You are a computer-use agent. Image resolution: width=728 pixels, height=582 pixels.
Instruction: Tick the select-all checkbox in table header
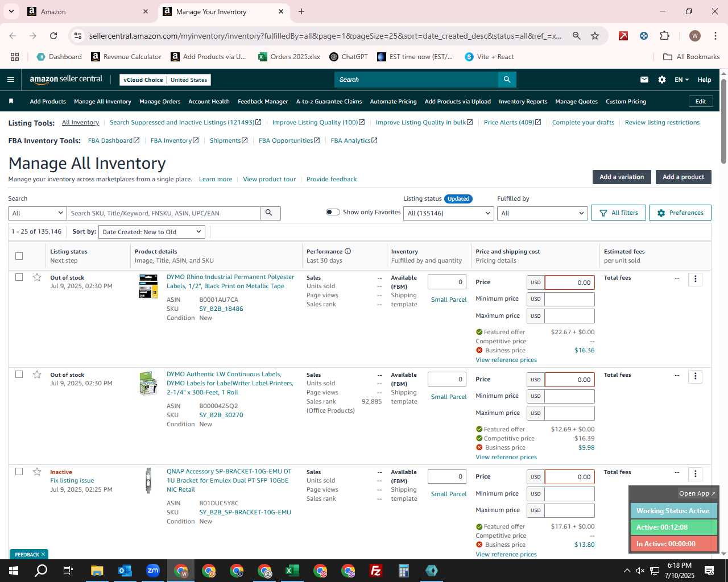(x=19, y=256)
